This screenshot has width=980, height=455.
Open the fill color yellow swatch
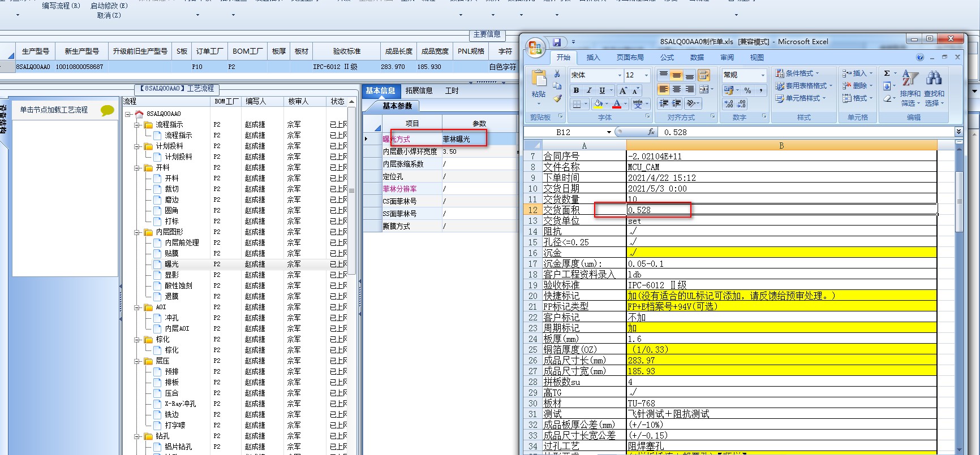(598, 104)
